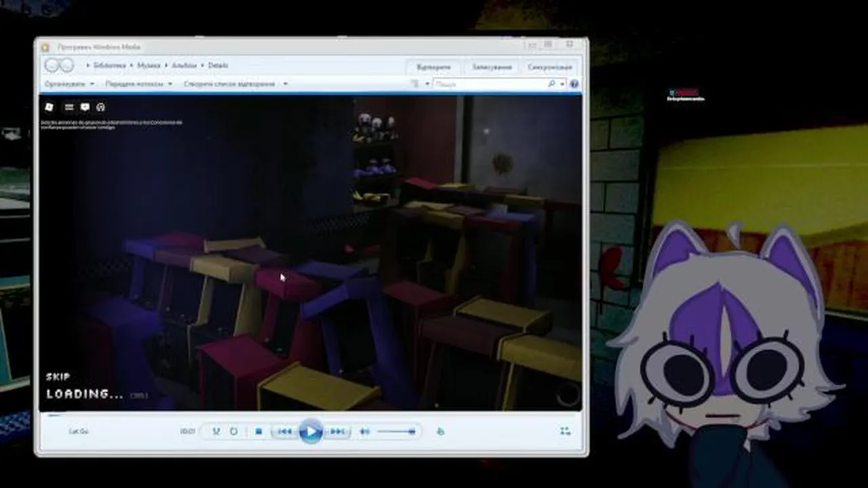868x488 pixels.
Task: Toggle shuffle mode in the player bar
Action: (216, 431)
